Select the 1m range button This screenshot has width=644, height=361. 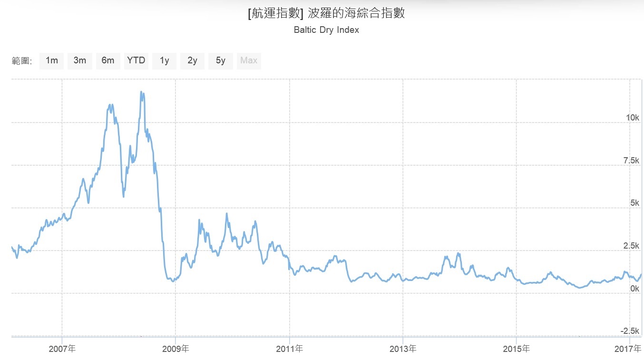point(51,60)
